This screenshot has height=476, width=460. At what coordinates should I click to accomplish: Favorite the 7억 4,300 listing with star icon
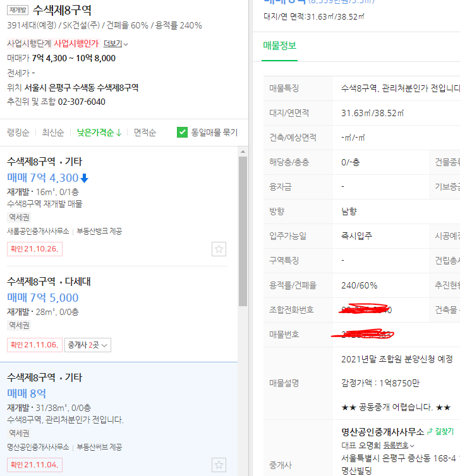point(219,249)
